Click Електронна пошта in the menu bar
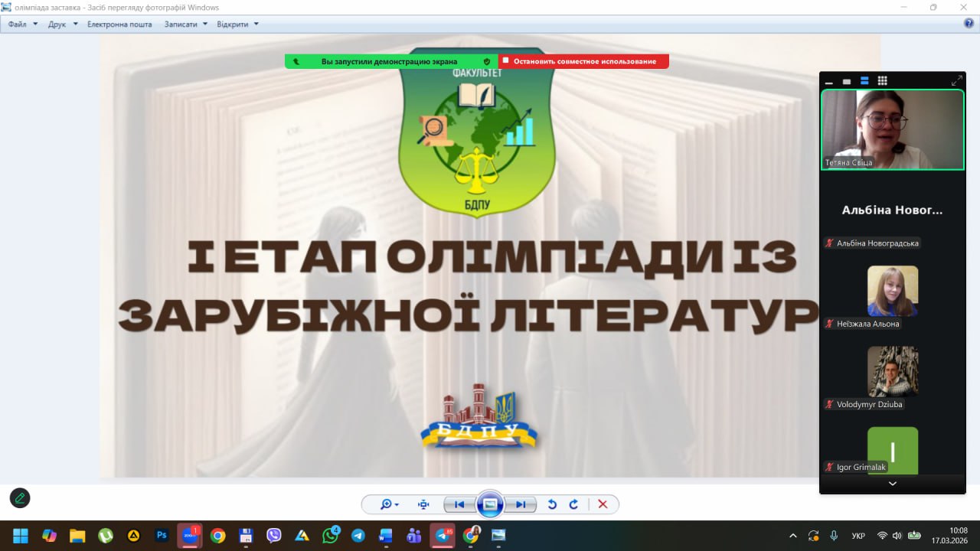This screenshot has height=551, width=980. (x=119, y=24)
